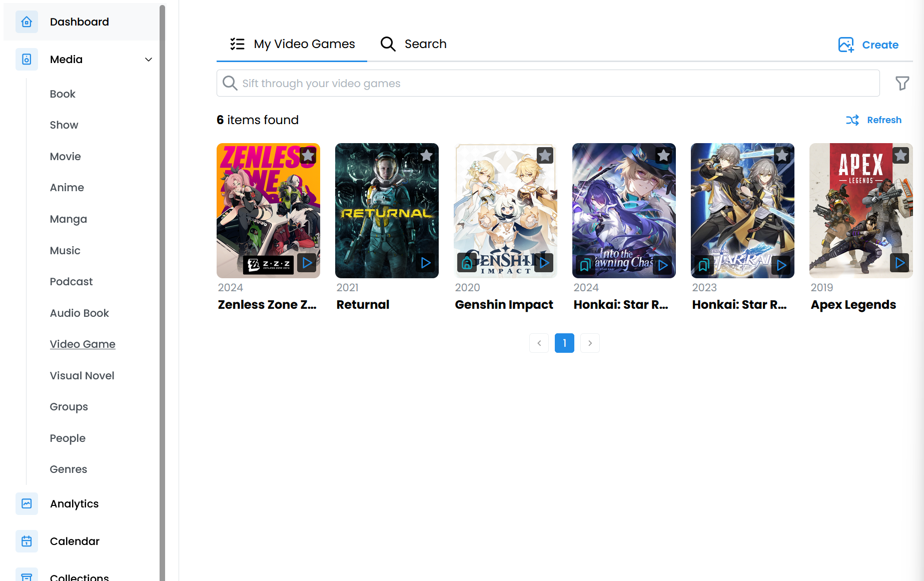This screenshot has width=924, height=581.
Task: Open the filter funnel icon
Action: (x=902, y=83)
